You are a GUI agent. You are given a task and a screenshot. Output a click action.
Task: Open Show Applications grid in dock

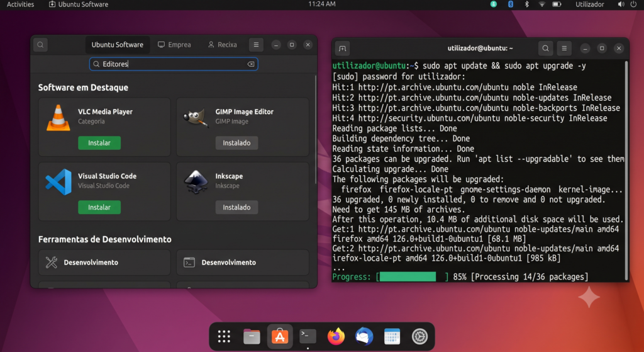click(224, 336)
